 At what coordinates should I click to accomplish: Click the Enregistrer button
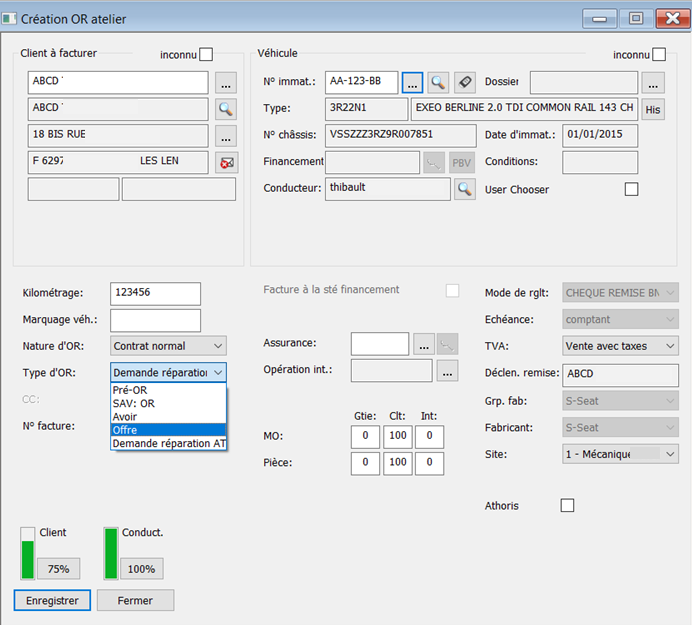click(52, 600)
